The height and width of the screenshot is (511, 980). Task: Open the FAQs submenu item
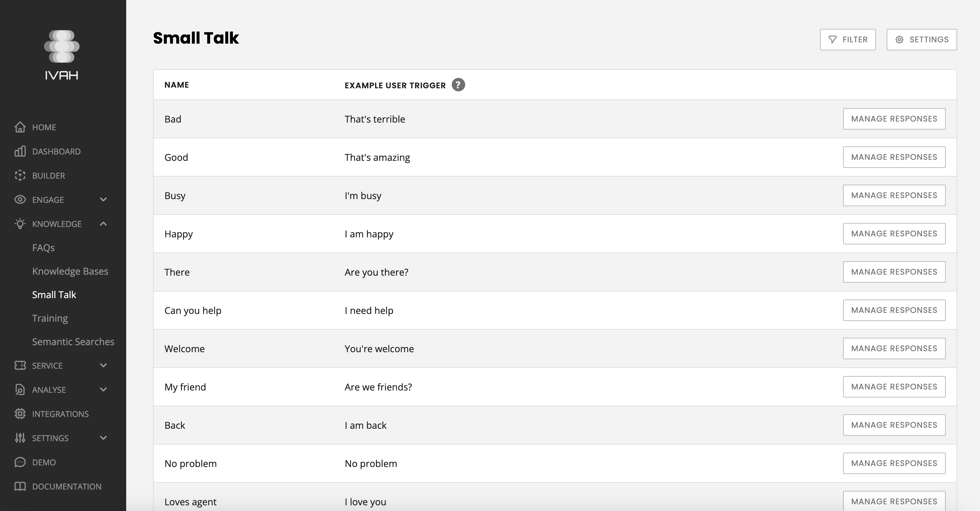click(x=43, y=248)
